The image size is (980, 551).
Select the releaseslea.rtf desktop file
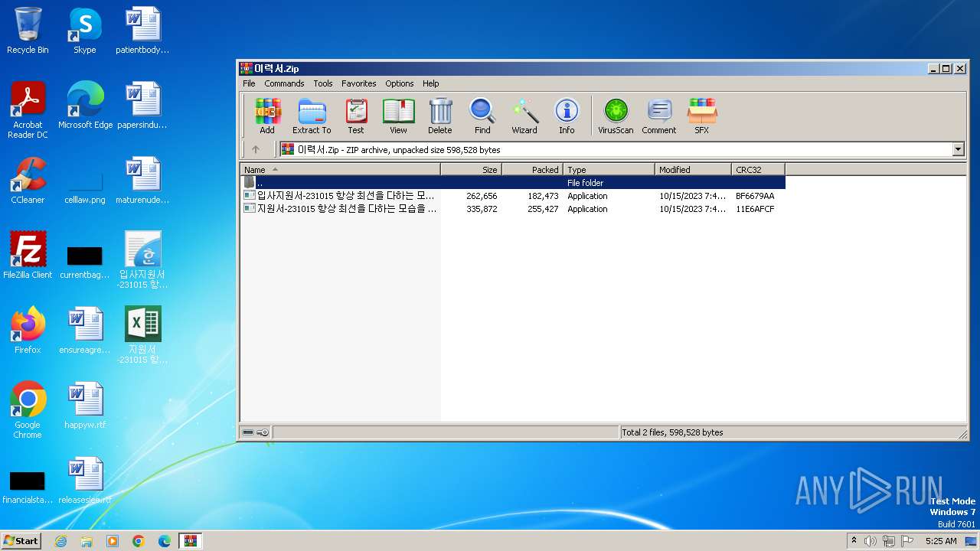coord(85,481)
